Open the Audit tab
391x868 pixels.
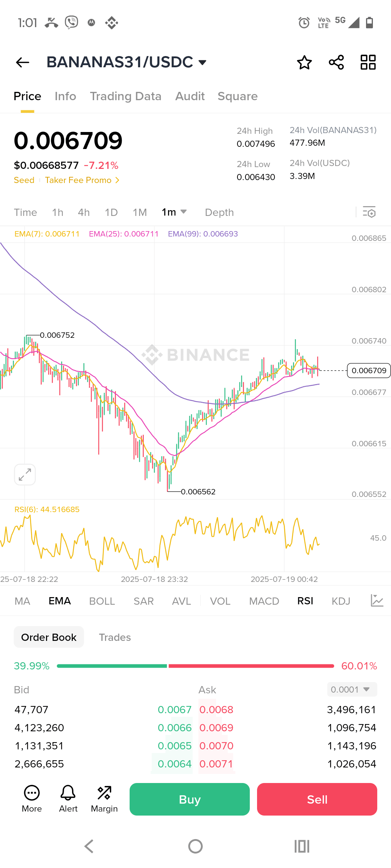coord(190,96)
